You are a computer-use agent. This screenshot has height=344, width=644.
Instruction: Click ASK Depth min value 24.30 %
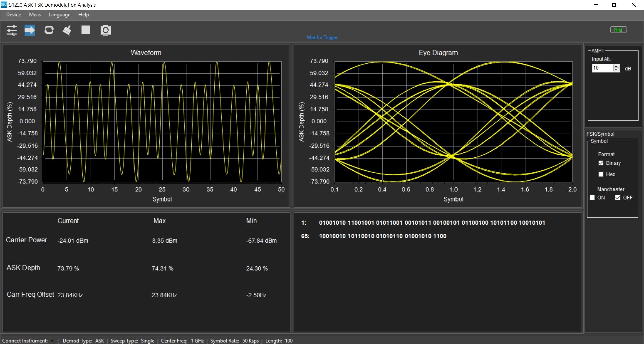[x=257, y=269]
